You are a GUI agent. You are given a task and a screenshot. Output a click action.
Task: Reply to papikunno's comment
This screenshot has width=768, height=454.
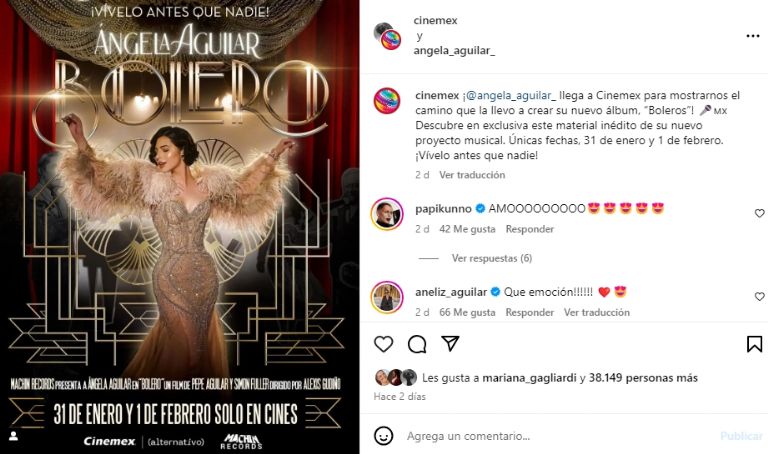tap(529, 229)
